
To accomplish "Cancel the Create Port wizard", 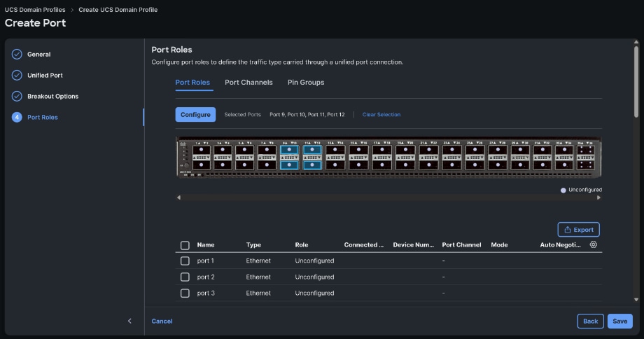I will point(162,321).
